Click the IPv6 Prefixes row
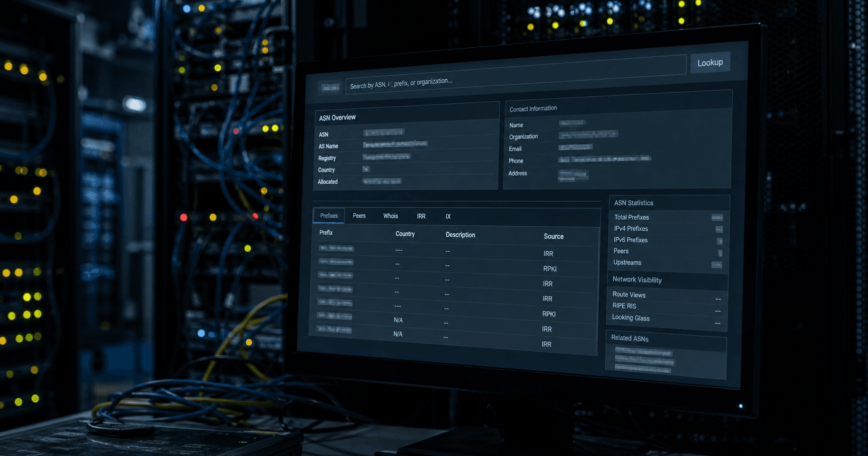This screenshot has height=456, width=868. [x=668, y=240]
